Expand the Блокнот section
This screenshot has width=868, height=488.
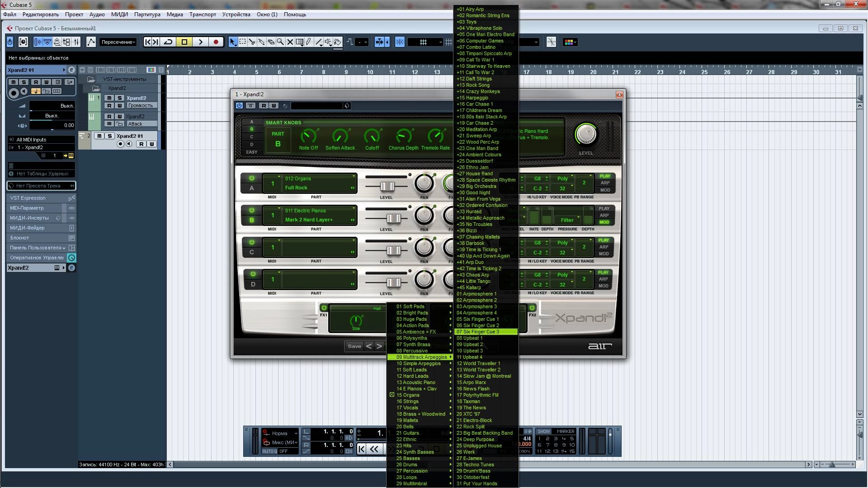pos(41,238)
